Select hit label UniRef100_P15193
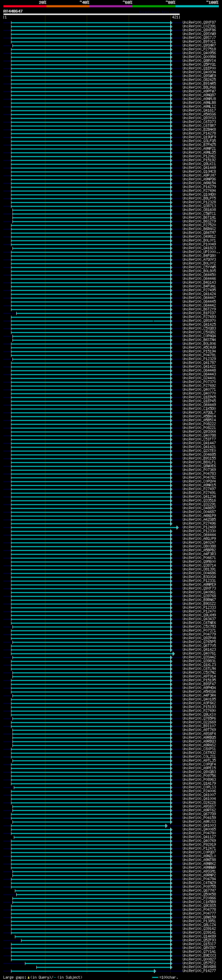Image resolution: width=222 pixels, height=980 pixels. point(199,707)
